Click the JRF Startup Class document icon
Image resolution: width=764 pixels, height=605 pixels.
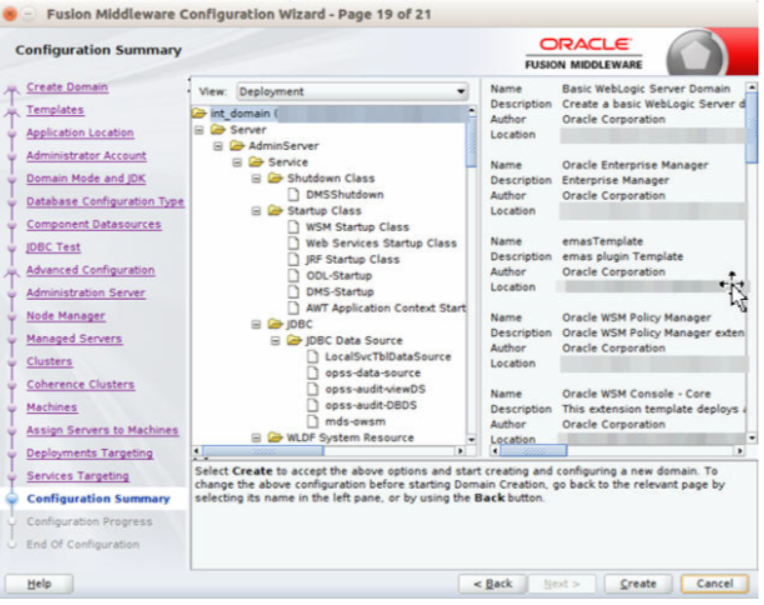click(293, 259)
